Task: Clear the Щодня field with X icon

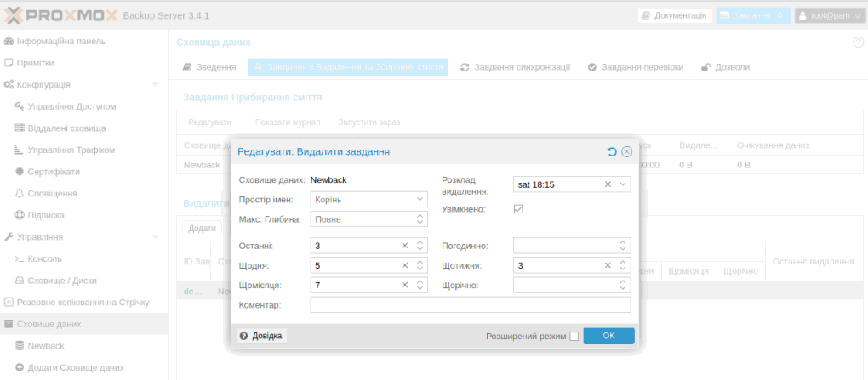Action: click(405, 265)
